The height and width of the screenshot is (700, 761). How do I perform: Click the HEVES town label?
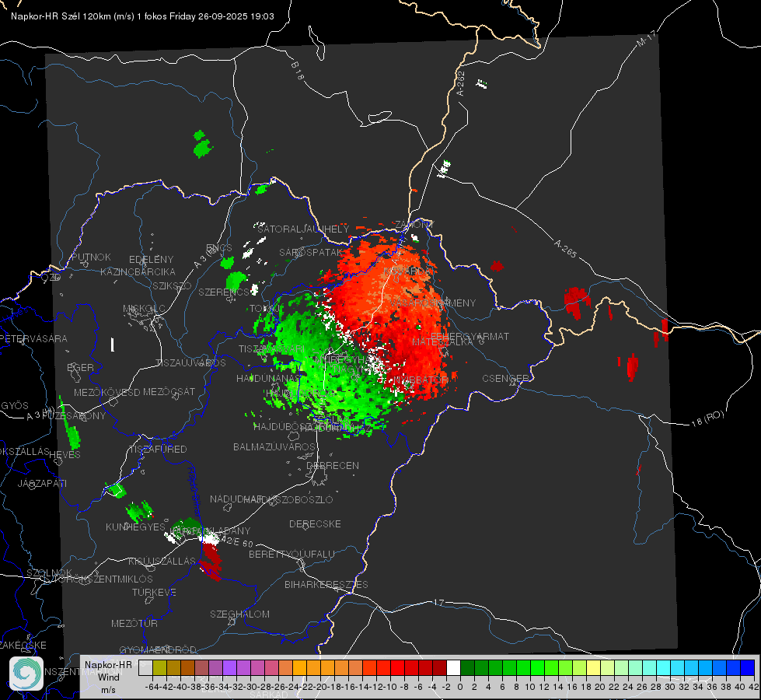tap(65, 455)
